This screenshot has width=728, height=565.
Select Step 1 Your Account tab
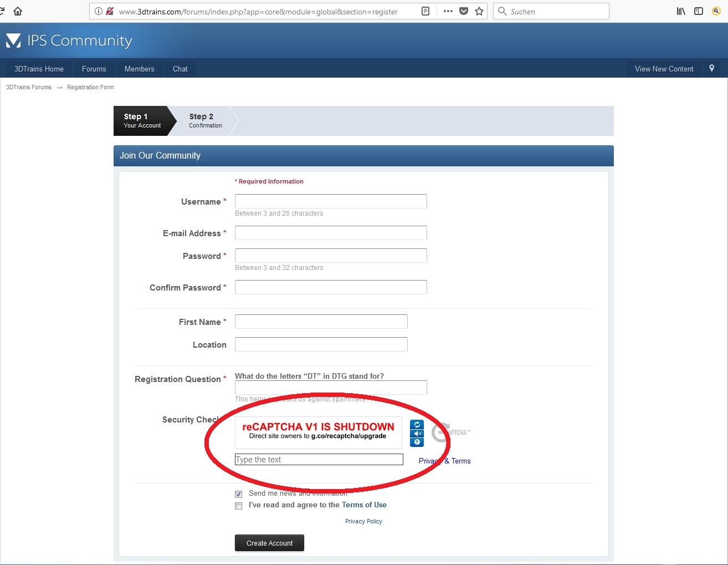(142, 120)
